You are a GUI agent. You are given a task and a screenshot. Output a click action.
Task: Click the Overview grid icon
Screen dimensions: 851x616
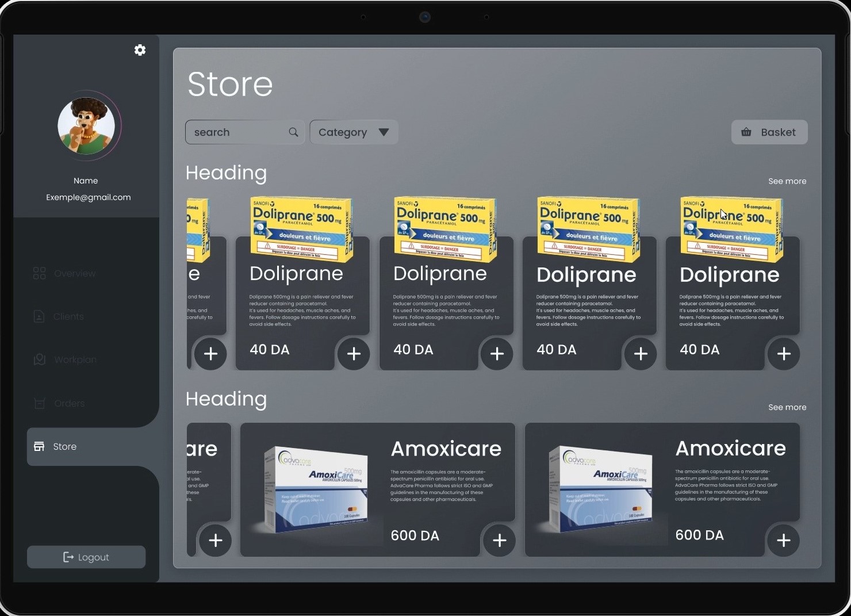click(39, 273)
